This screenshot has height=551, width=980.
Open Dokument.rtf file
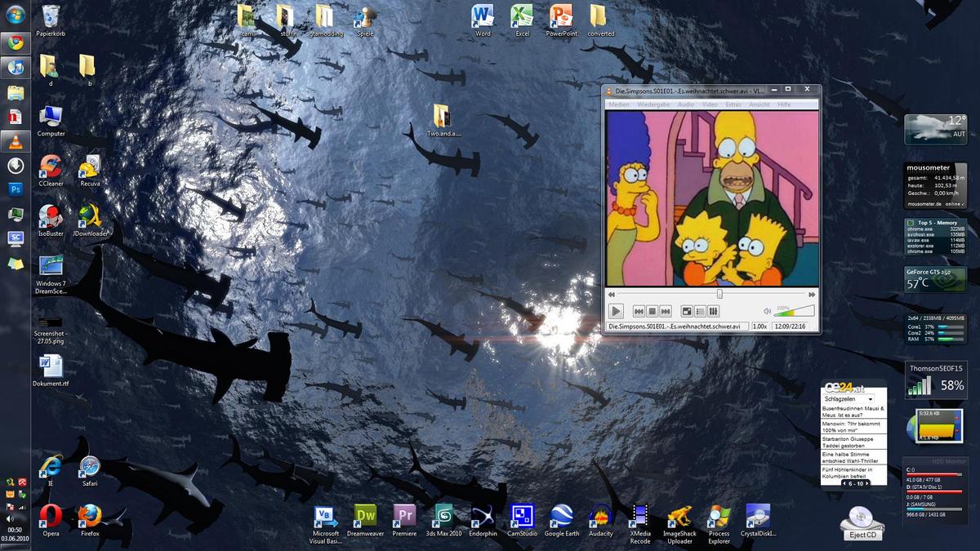[51, 369]
